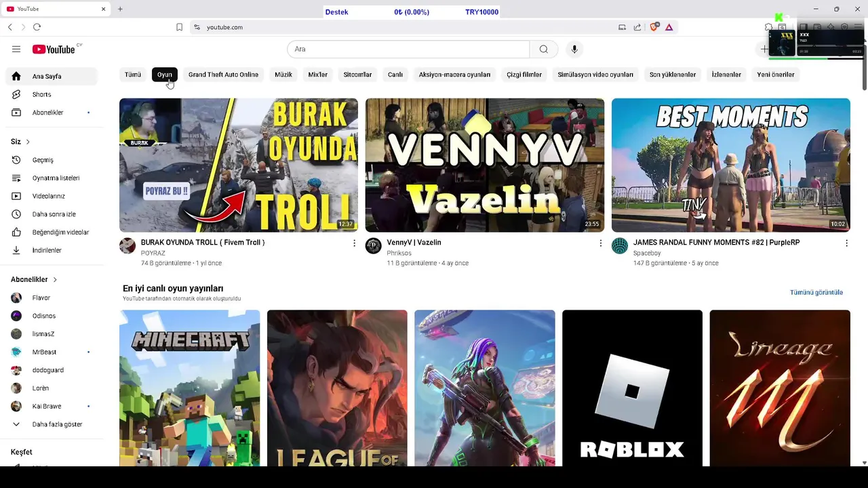Open Daha sonra izle in sidebar

[52, 214]
